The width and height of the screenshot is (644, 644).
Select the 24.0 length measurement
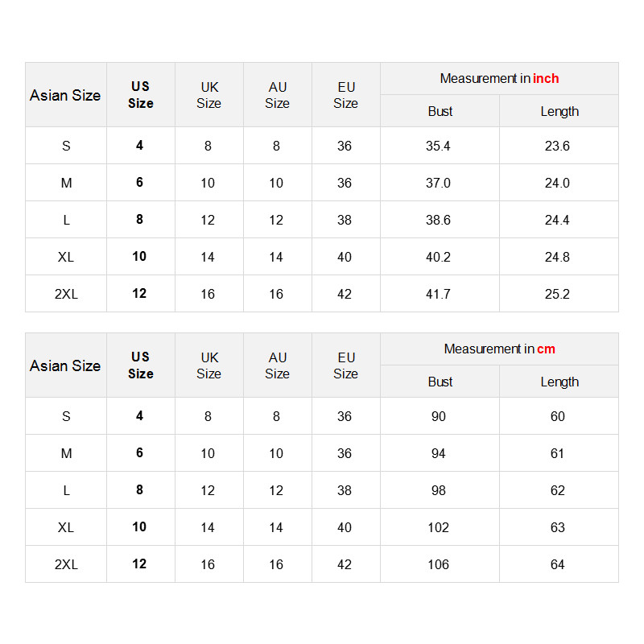(x=557, y=183)
